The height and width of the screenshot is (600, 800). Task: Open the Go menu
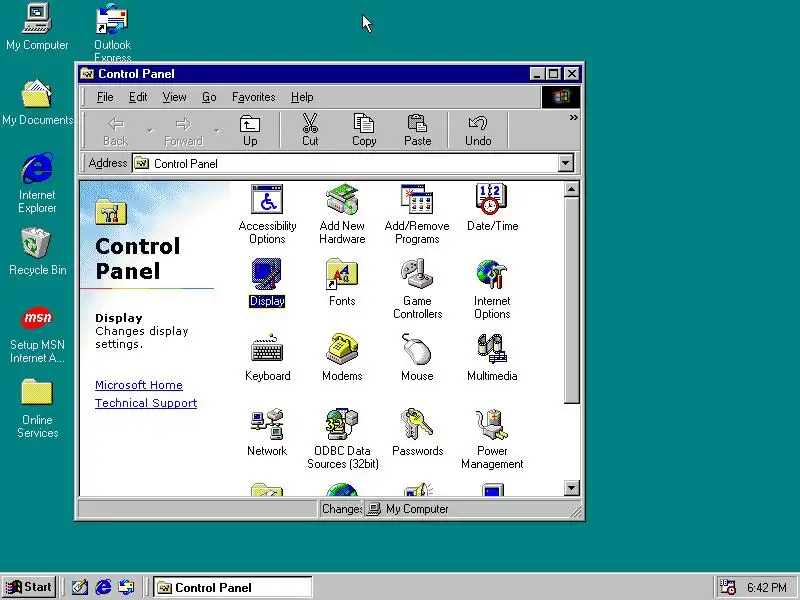(x=209, y=97)
